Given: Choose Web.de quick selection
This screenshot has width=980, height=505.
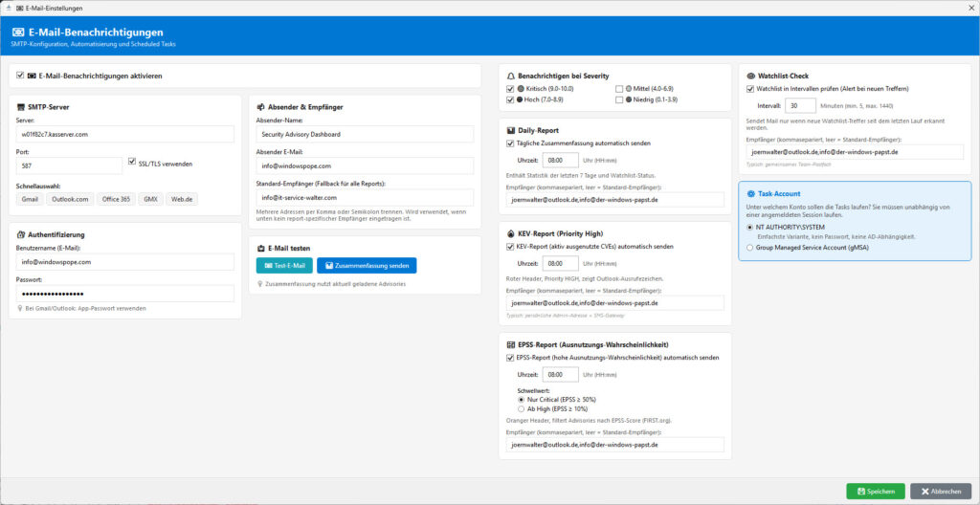Looking at the screenshot, I should click(x=182, y=199).
